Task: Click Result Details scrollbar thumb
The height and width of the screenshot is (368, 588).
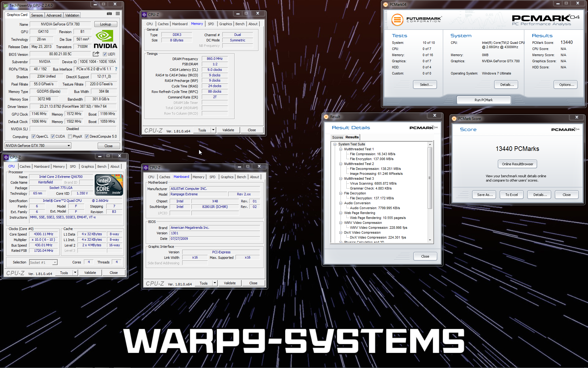Action: tap(430, 178)
